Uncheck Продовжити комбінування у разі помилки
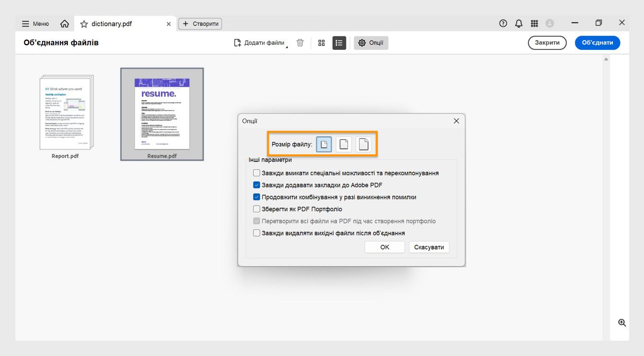This screenshot has height=356, width=644. (x=257, y=197)
